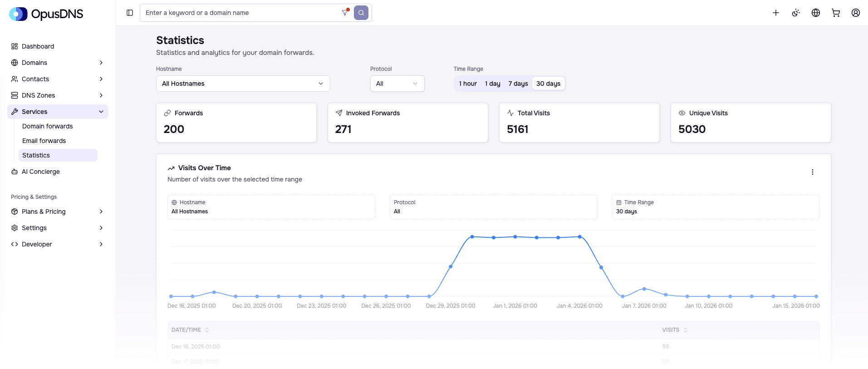Open the shopping cart icon
Viewport: 868px width, 369px height.
click(836, 13)
